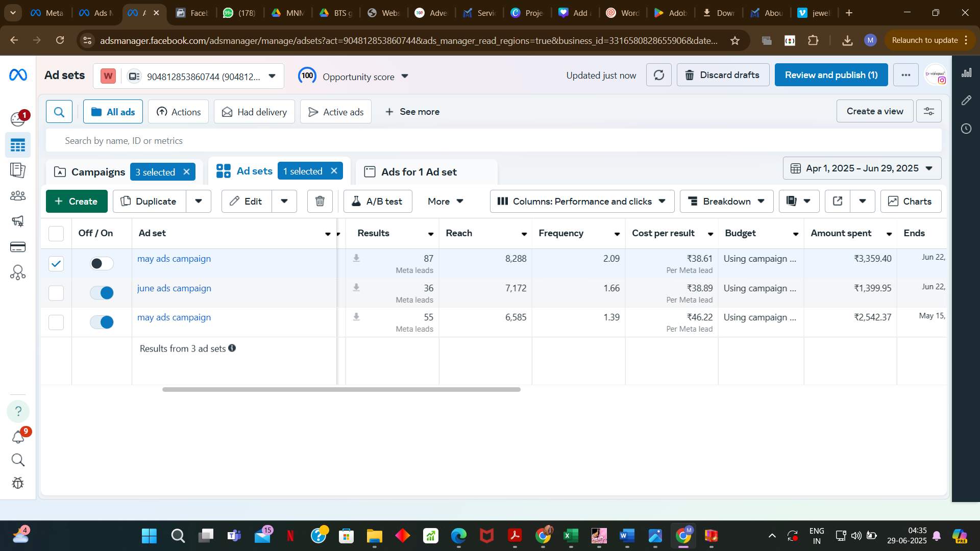Open the Notifications bell in sidebar
Viewport: 980px width, 551px height.
click(18, 437)
